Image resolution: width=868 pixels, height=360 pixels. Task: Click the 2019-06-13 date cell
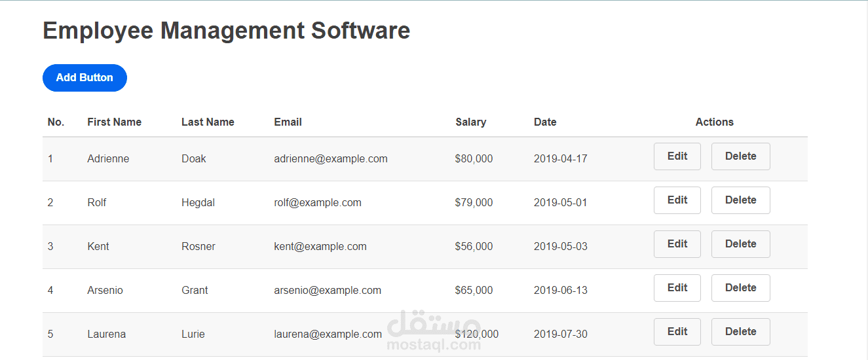(561, 290)
